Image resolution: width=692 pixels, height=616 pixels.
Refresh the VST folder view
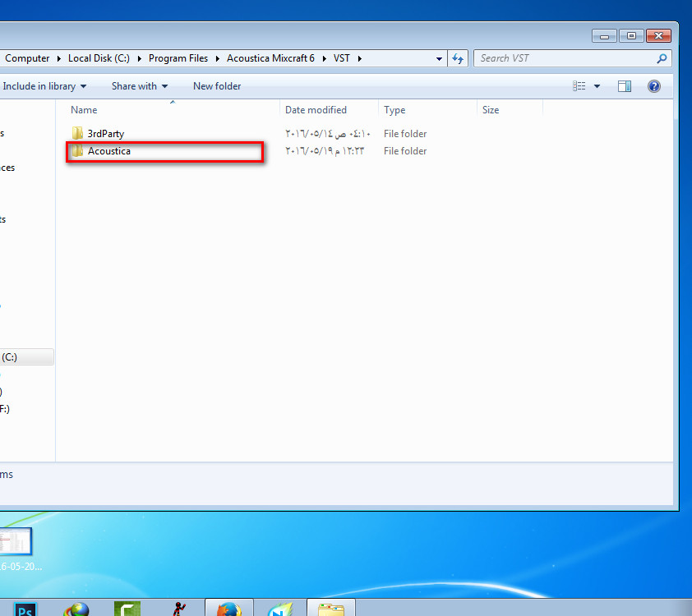pos(458,58)
